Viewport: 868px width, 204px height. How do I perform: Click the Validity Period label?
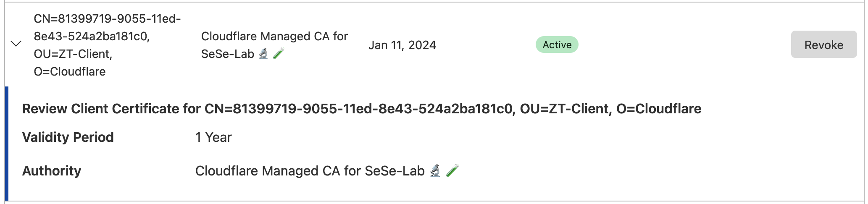[68, 137]
